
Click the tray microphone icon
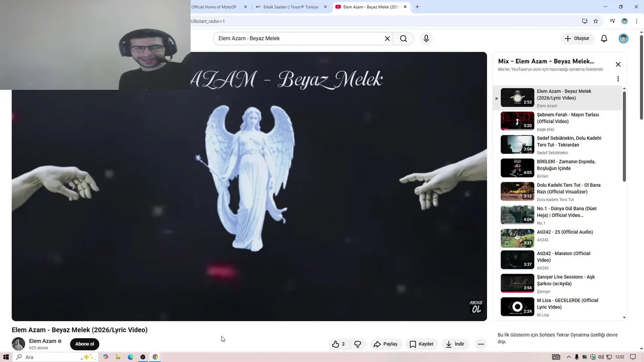tap(577, 357)
